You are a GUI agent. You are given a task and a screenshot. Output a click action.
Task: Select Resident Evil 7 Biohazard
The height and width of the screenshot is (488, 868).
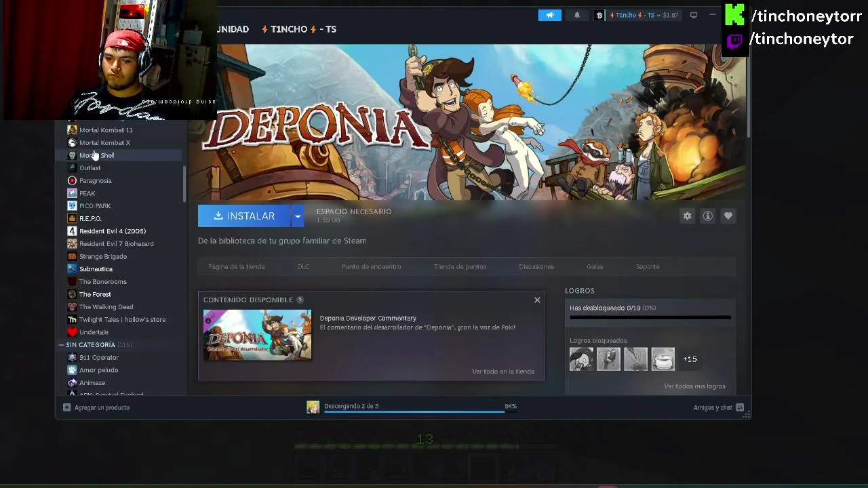coord(116,244)
